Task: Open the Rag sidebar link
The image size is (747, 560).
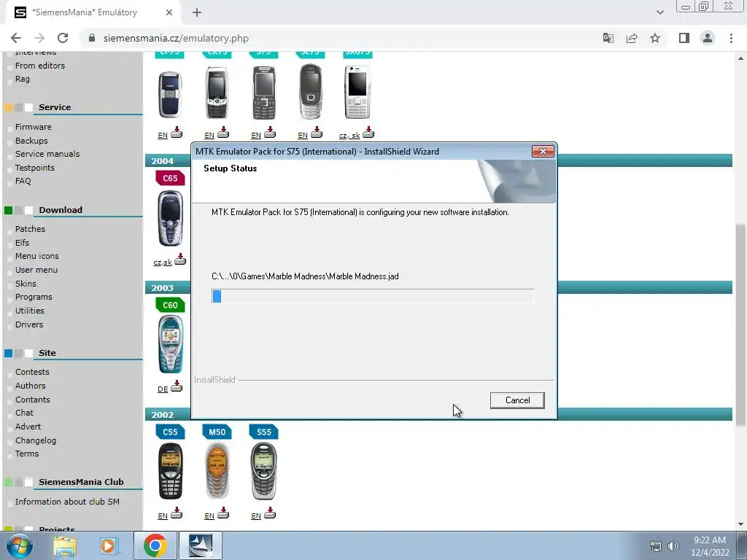Action: click(x=23, y=79)
